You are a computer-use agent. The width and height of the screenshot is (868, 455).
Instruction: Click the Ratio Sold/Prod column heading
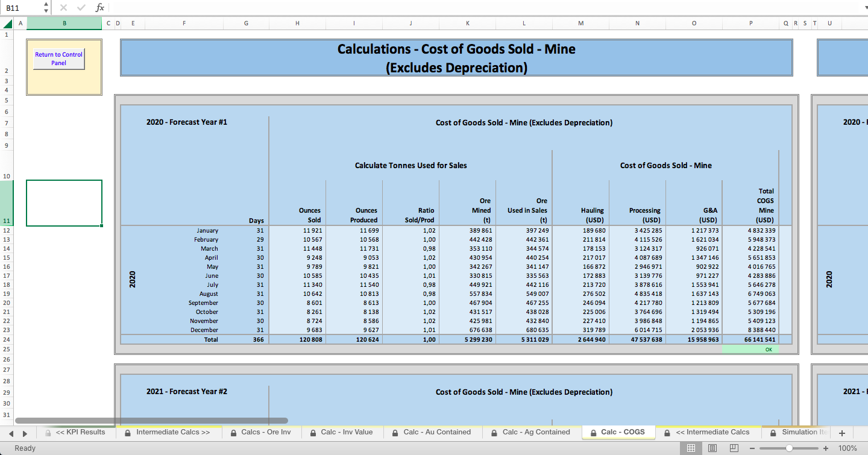coord(420,215)
